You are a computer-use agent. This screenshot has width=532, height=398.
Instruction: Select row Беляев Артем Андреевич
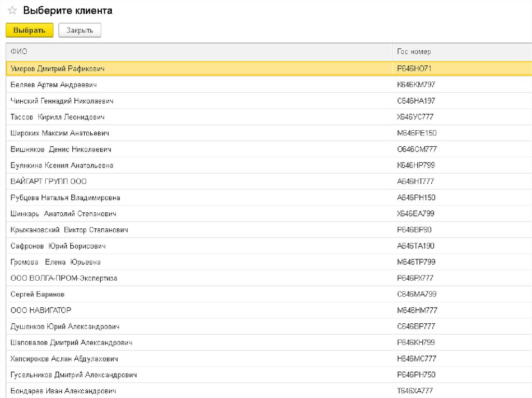pos(54,85)
